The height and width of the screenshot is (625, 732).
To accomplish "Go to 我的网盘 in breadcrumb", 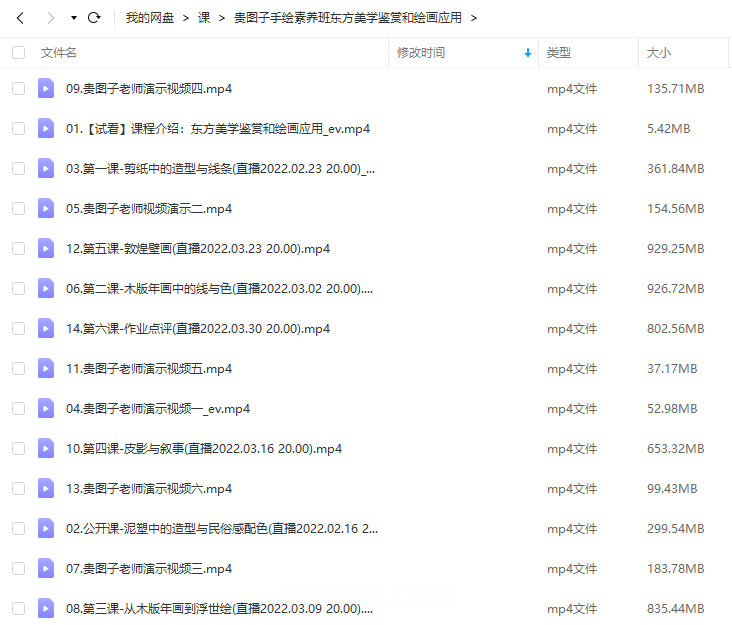I will (148, 18).
